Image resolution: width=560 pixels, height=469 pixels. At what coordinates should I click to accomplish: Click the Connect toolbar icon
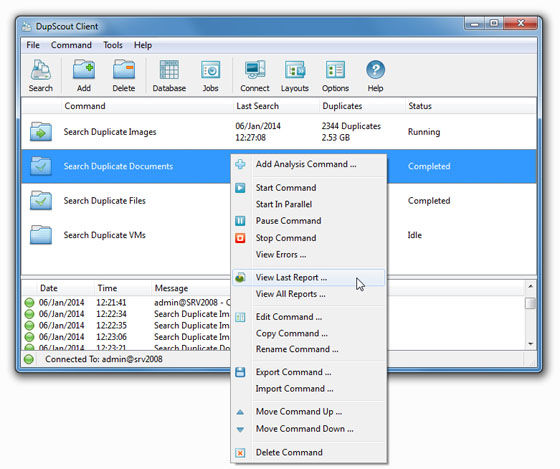click(x=255, y=76)
